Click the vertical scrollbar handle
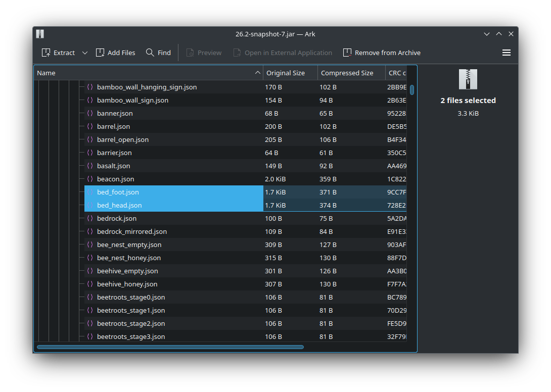551x392 pixels. pos(412,90)
